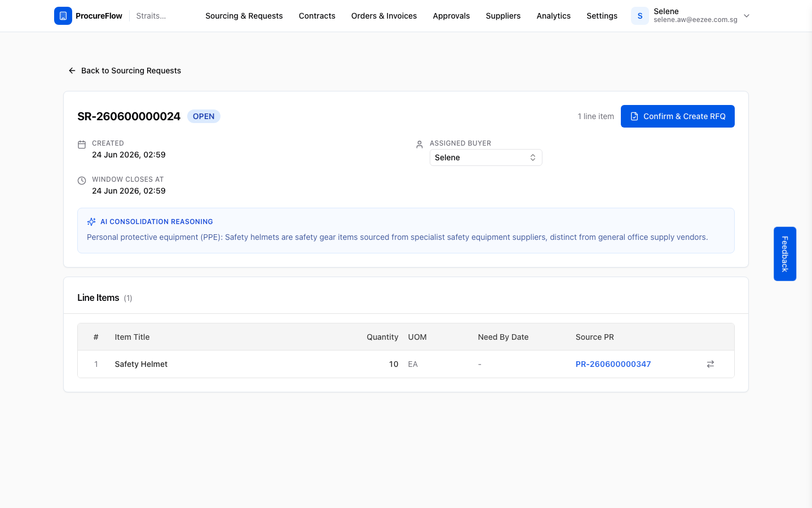Click the Source PR column header

click(x=594, y=337)
